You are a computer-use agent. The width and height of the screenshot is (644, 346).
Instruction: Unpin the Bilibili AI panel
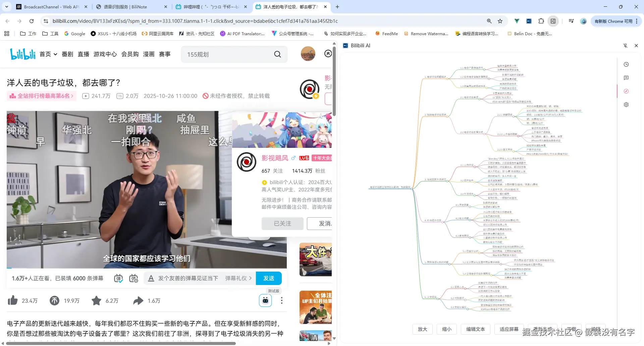pyautogui.click(x=625, y=46)
